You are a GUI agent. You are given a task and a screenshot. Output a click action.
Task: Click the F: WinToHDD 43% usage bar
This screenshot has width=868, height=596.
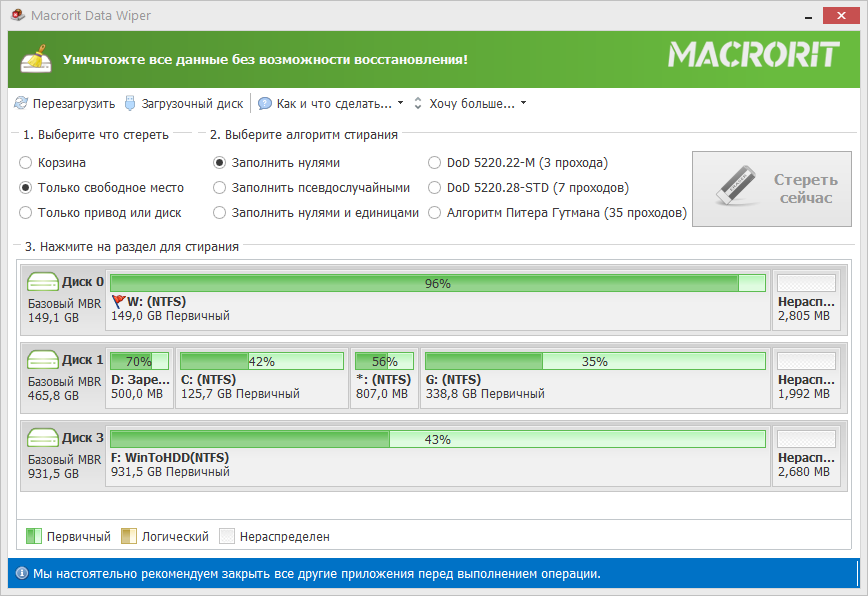[x=437, y=439]
